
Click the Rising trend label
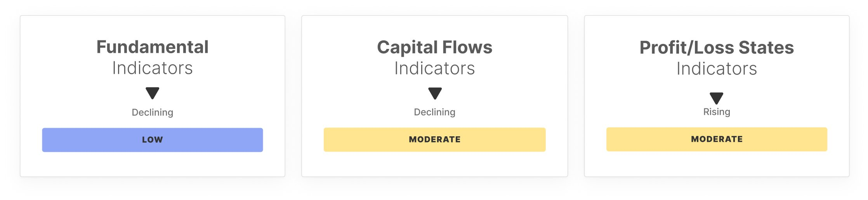(717, 112)
